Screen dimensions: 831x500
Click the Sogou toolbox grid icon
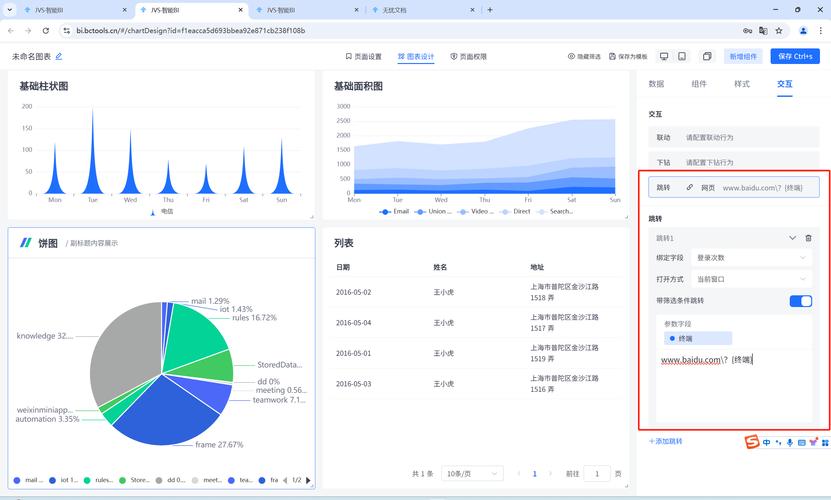tap(825, 442)
